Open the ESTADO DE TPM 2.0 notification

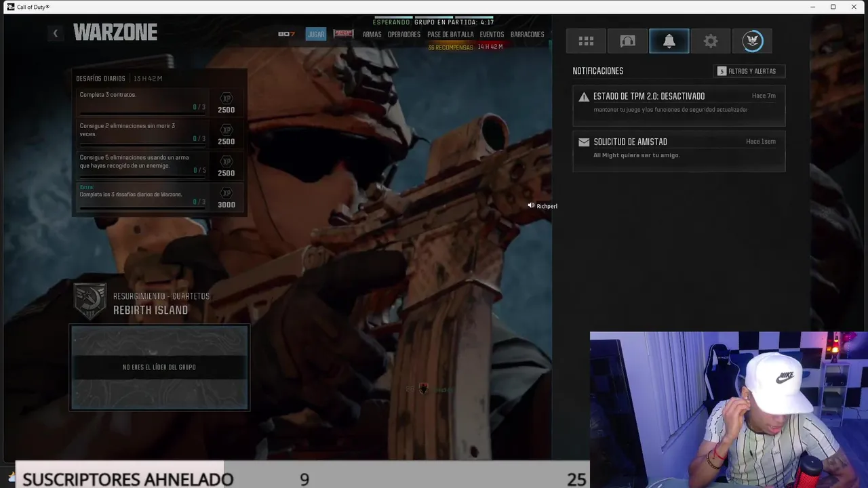[x=679, y=106]
